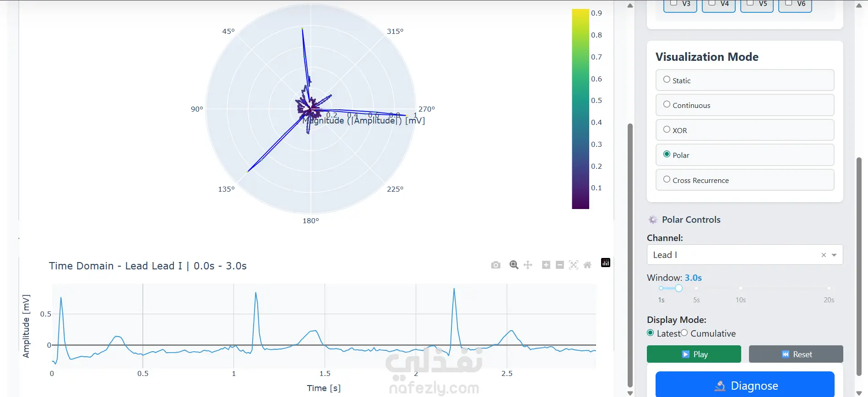Click the 270° polar angle label
868x397 pixels.
tap(427, 109)
